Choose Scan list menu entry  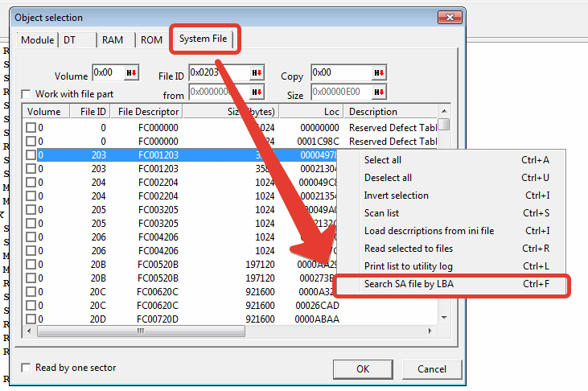click(451, 212)
